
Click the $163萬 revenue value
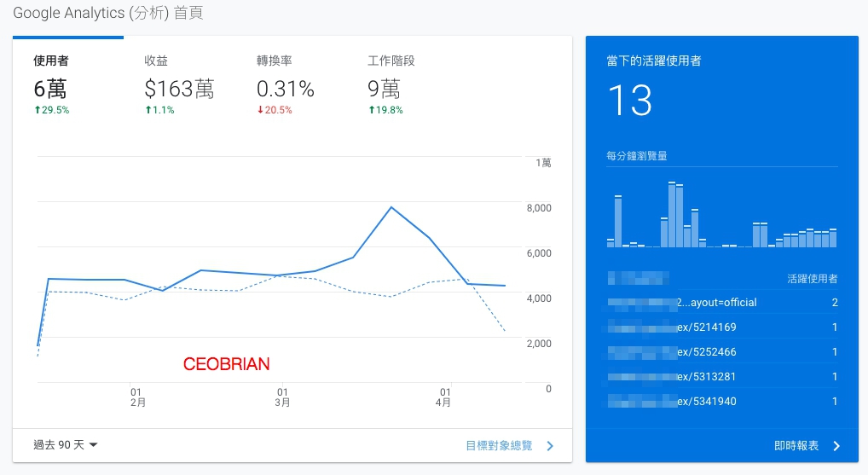click(179, 89)
